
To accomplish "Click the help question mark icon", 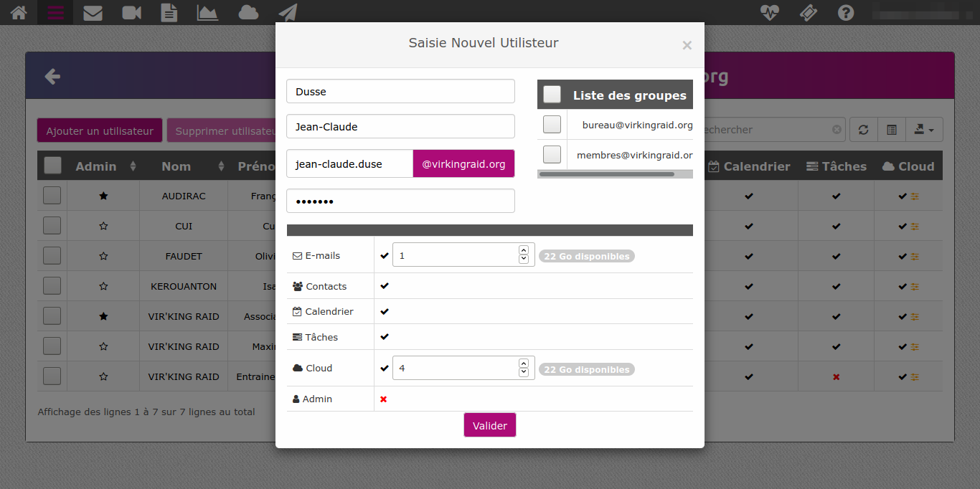I will click(846, 12).
